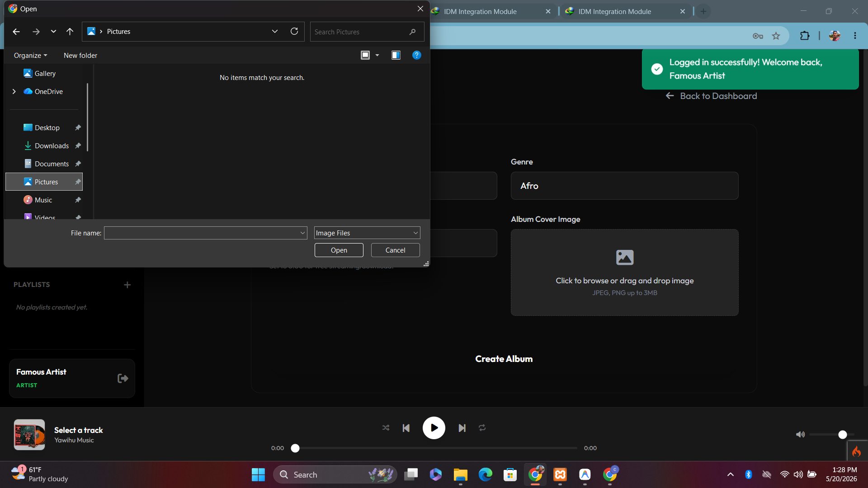
Task: Open Chrome three-dot menu
Action: point(855,36)
